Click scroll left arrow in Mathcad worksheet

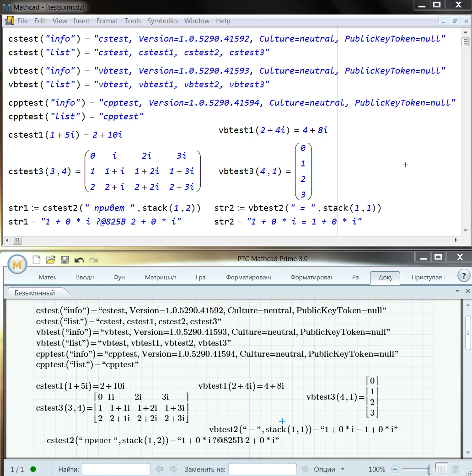(7, 240)
